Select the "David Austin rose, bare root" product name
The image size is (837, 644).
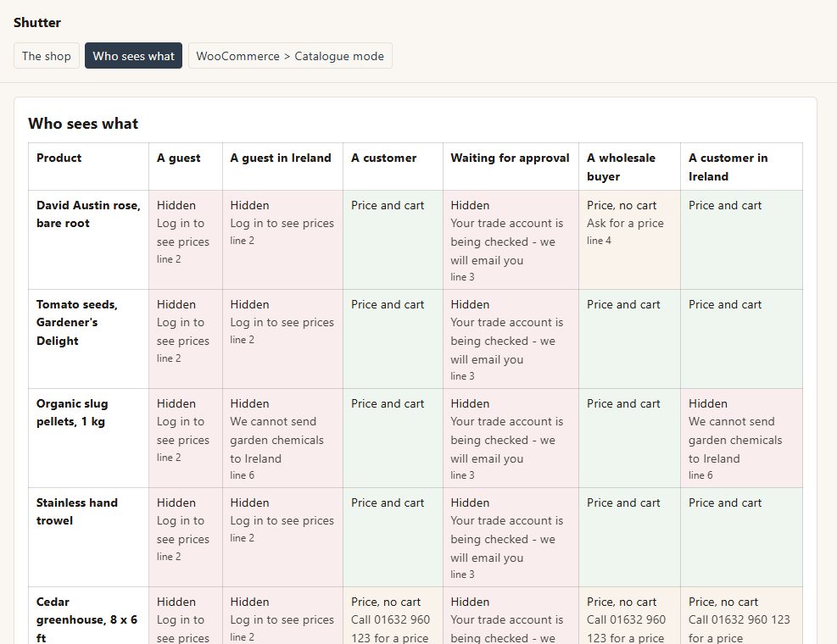(88, 214)
